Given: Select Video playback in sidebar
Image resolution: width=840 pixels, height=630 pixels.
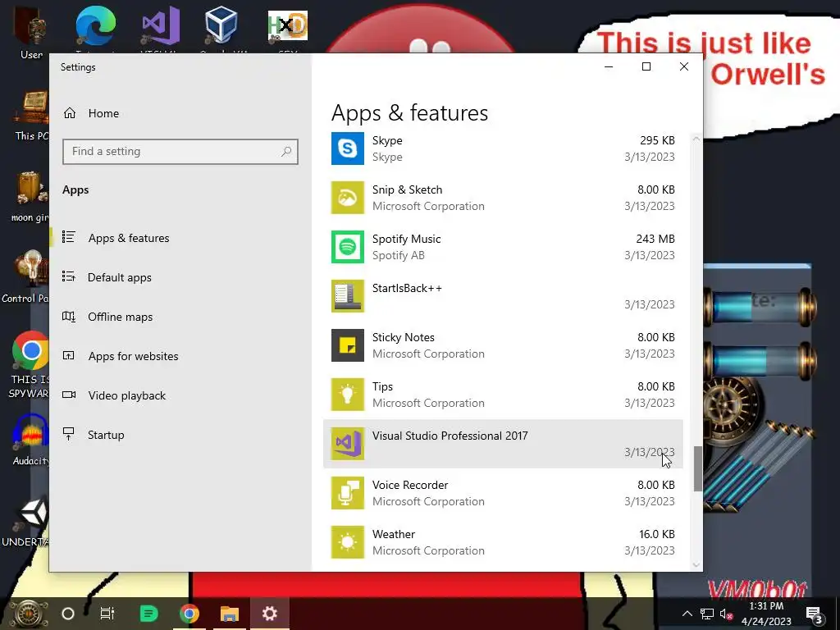Looking at the screenshot, I should [x=127, y=395].
